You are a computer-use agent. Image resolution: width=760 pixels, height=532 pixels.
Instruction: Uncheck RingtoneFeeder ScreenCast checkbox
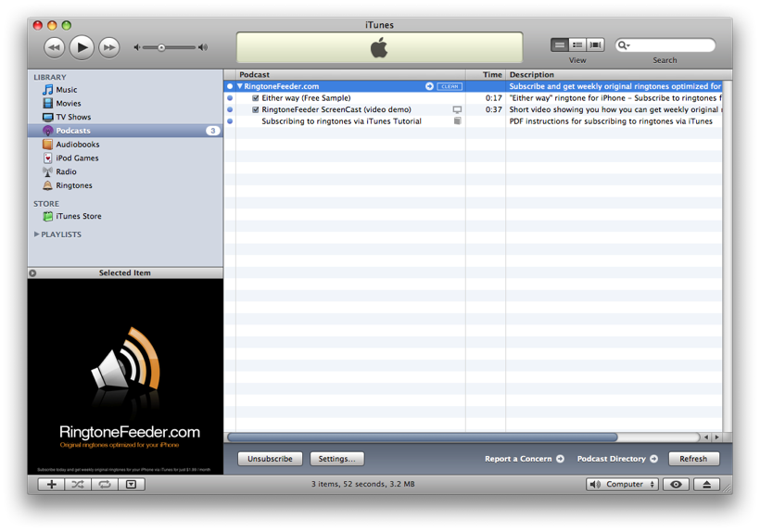tap(256, 109)
